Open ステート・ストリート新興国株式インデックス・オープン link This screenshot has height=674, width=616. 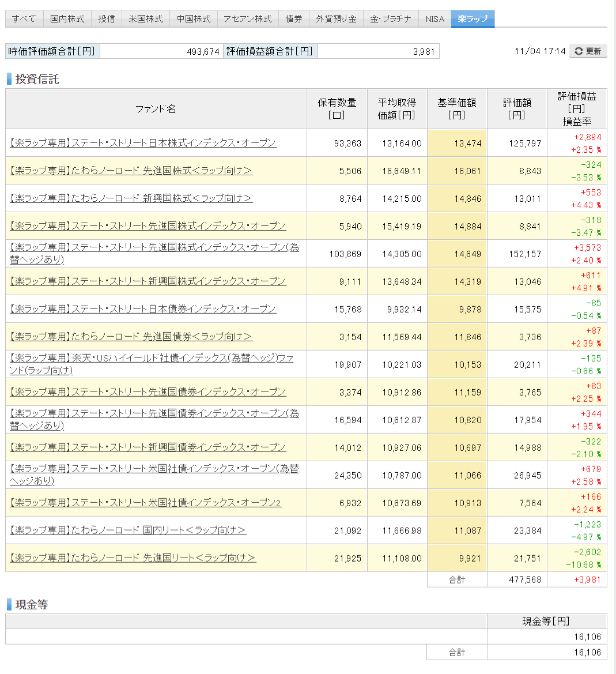click(148, 281)
